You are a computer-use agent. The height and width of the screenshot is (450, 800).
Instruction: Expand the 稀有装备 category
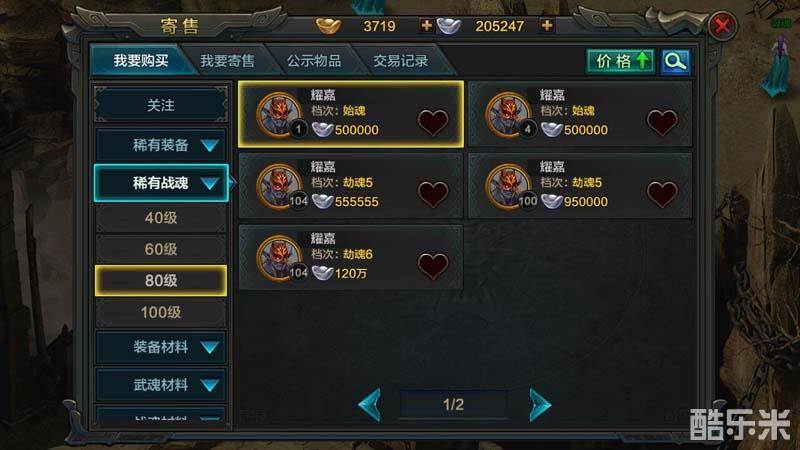coord(161,145)
